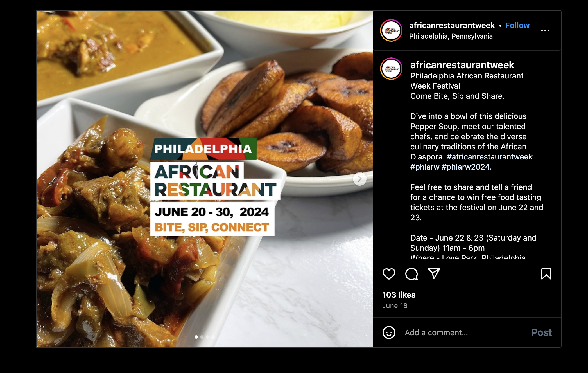588x373 pixels.
Task: Save post with bookmark icon
Action: 546,274
